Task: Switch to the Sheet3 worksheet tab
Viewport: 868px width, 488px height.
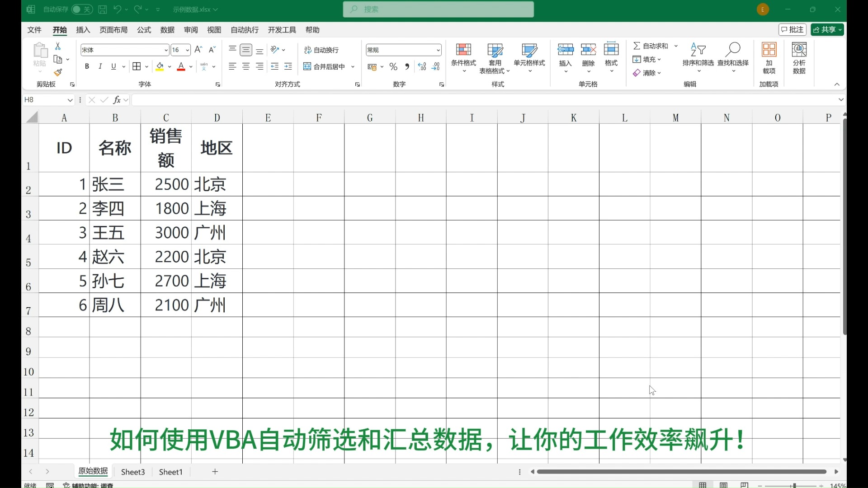Action: click(x=133, y=472)
